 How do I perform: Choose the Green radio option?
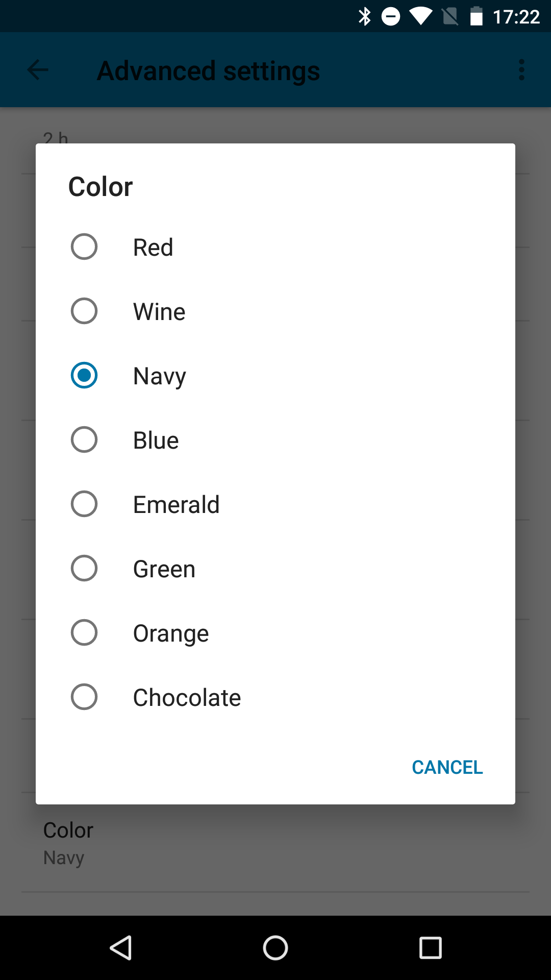point(84,569)
